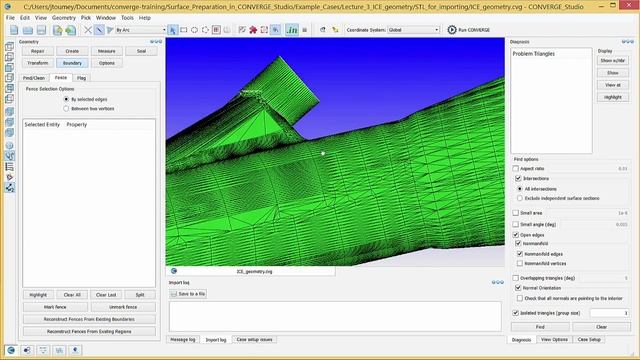Click the Unmark fence button
This screenshot has height=360, width=640.
click(x=123, y=307)
